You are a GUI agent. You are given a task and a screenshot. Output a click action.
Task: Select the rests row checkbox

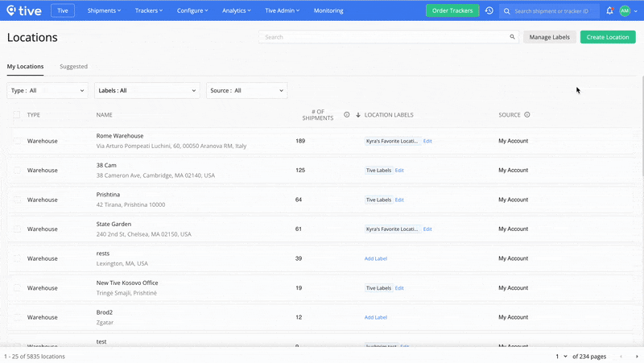(17, 258)
